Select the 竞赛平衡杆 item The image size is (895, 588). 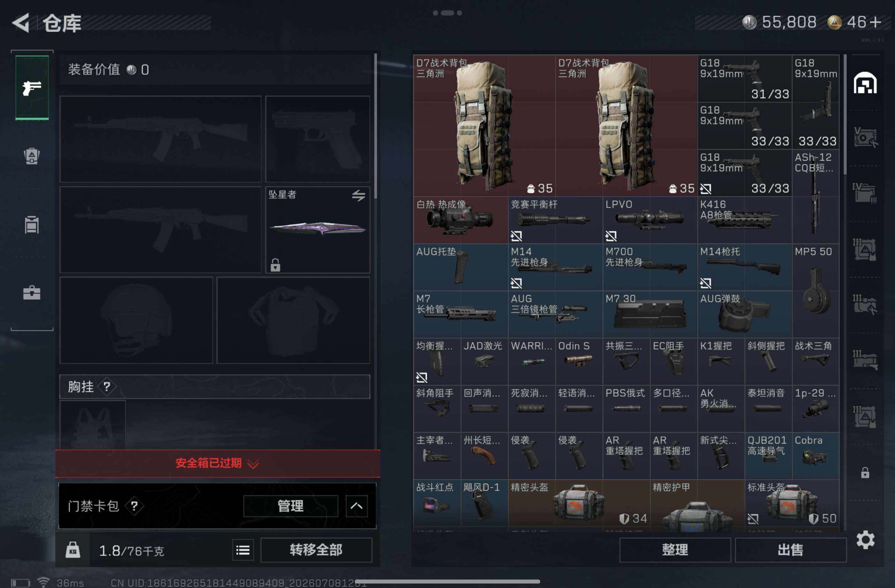pos(555,220)
